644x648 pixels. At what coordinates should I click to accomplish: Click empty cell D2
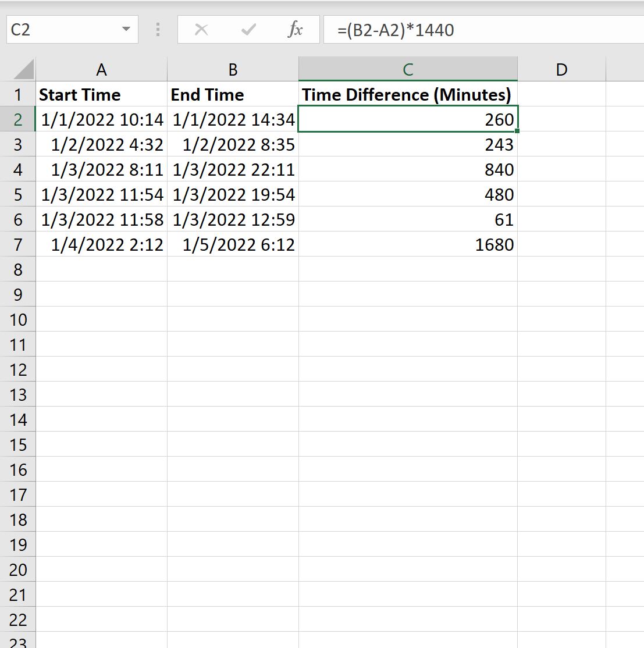pos(561,119)
